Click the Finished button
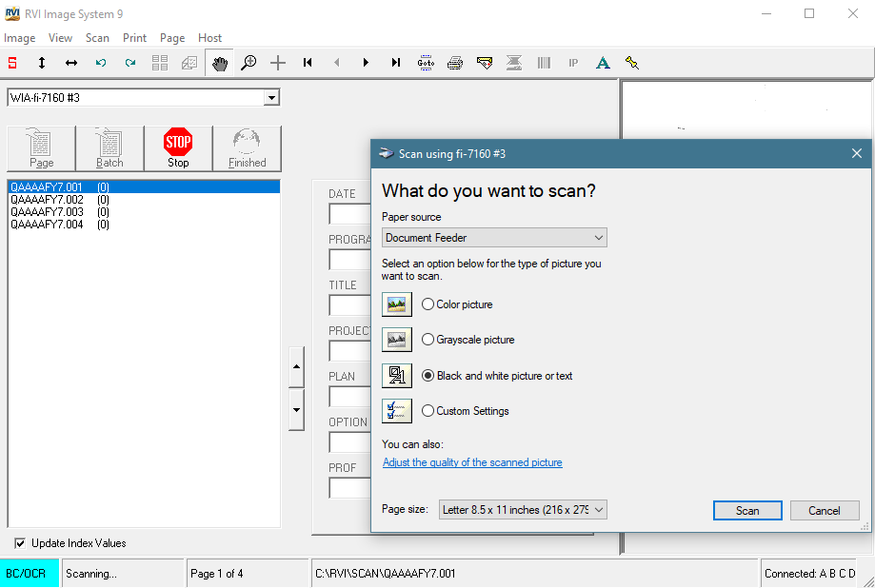Screen dimensions: 875x588 coord(247,148)
